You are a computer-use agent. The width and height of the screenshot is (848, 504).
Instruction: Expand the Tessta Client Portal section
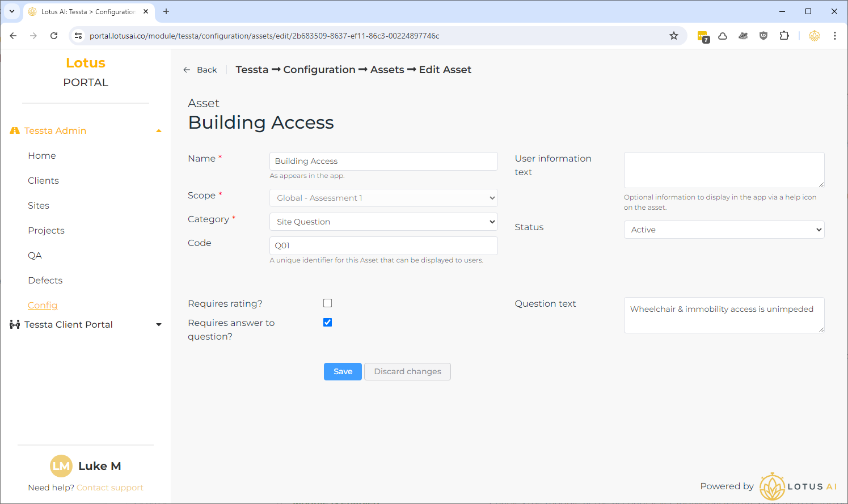(x=159, y=325)
